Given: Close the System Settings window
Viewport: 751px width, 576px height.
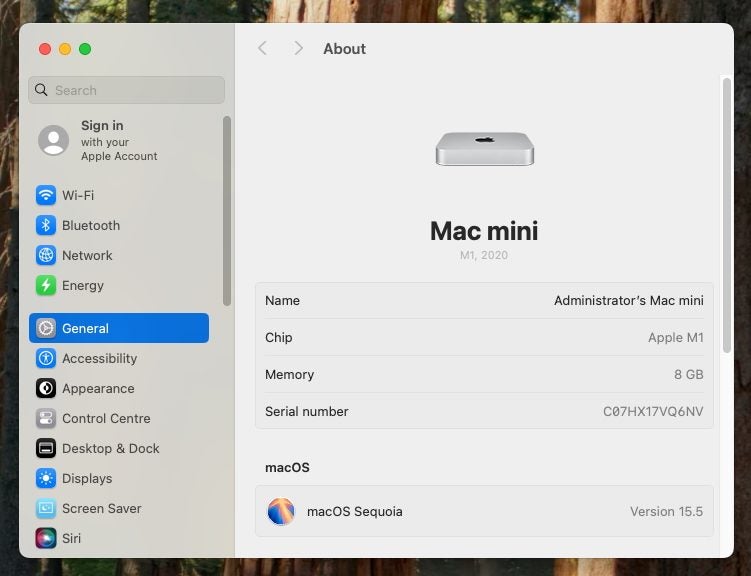Looking at the screenshot, I should click(x=45, y=49).
